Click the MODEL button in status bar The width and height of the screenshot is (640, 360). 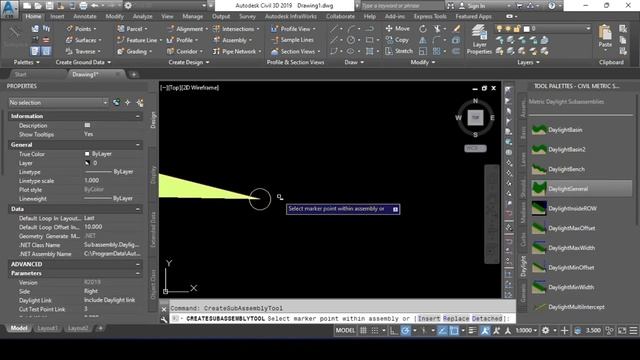[345, 330]
